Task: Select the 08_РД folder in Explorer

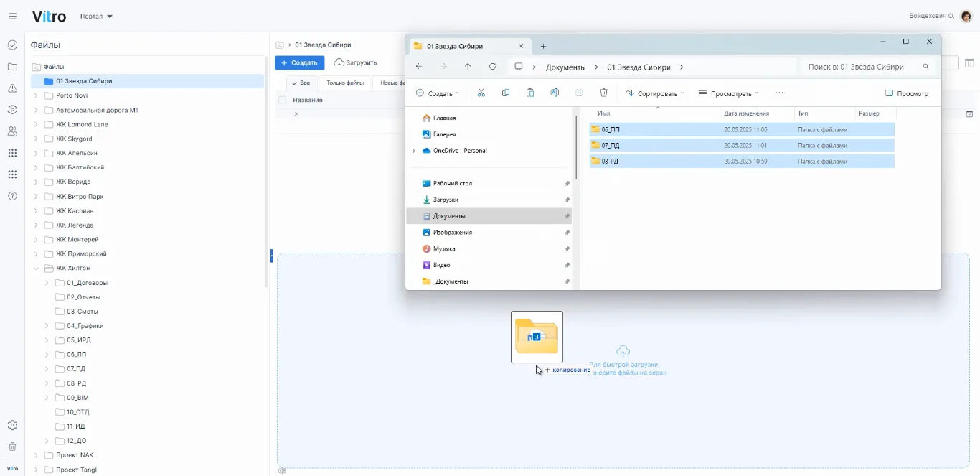Action: pyautogui.click(x=742, y=162)
